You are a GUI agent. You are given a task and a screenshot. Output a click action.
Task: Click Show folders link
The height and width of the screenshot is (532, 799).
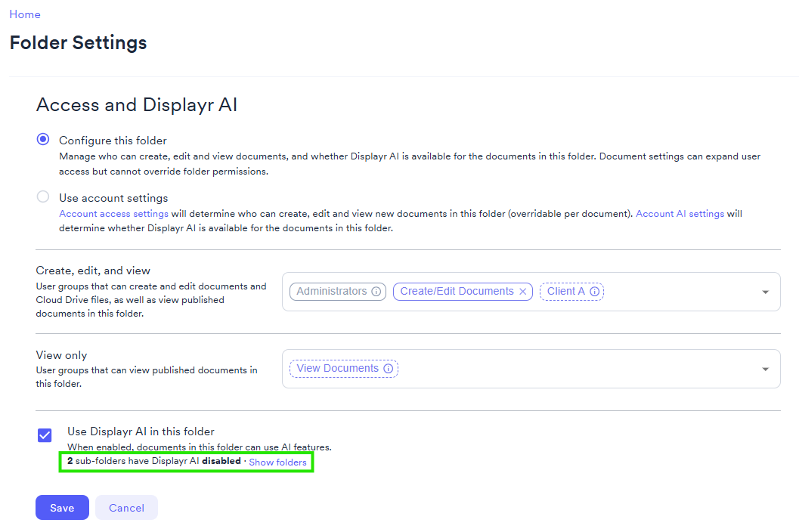click(277, 462)
